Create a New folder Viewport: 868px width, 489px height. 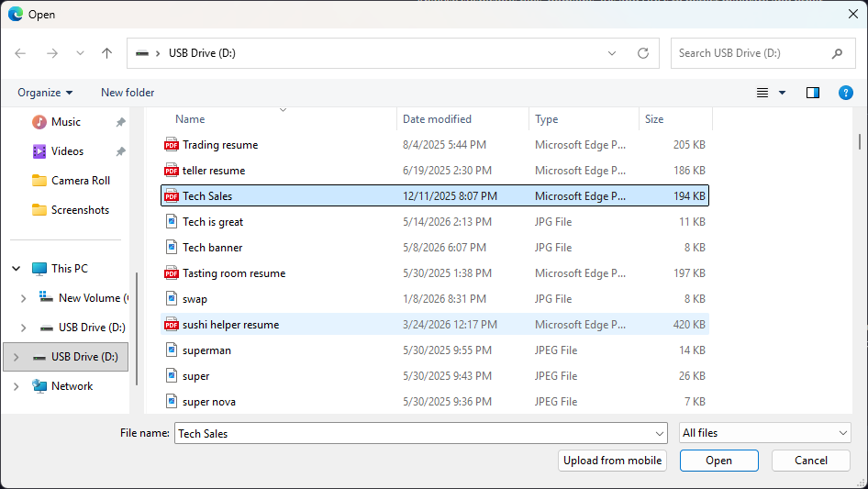coord(128,93)
